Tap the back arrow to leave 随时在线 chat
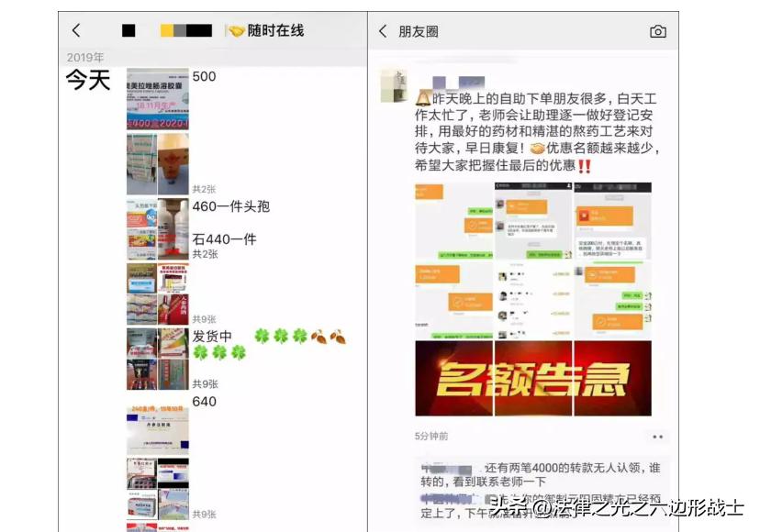 coord(76,29)
